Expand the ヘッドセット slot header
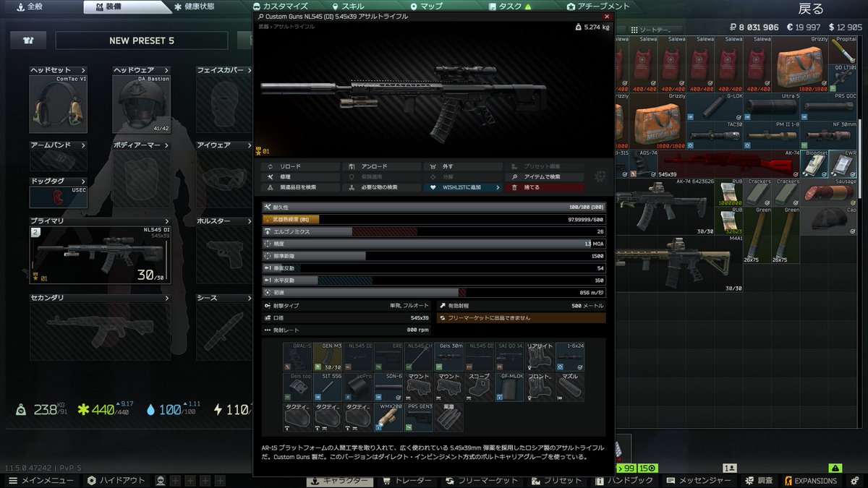This screenshot has width=868, height=488. [x=59, y=70]
